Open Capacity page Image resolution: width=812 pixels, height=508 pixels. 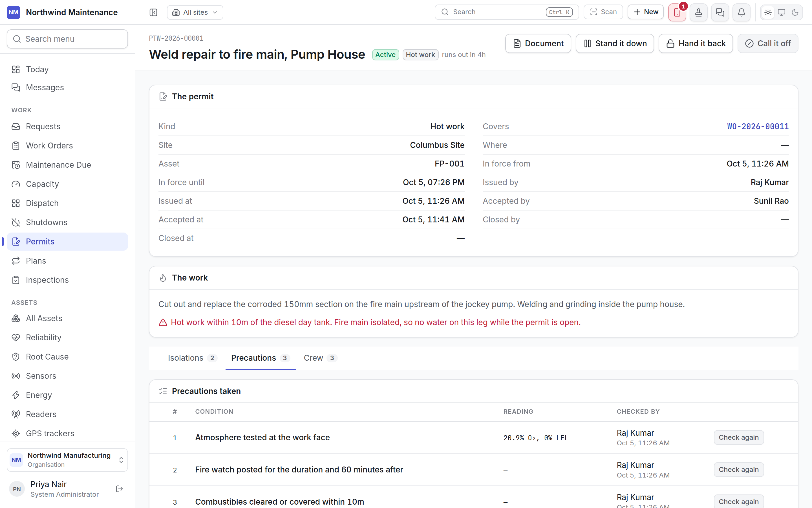click(x=67, y=184)
